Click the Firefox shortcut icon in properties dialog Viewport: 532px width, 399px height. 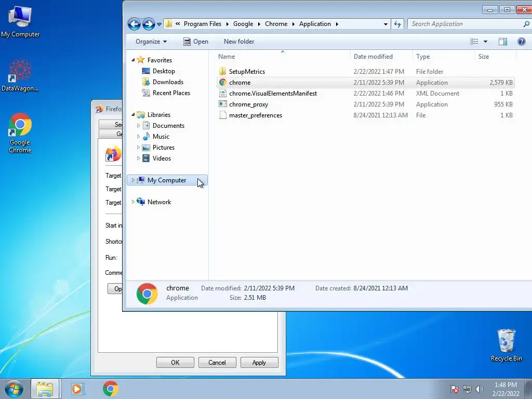(113, 154)
